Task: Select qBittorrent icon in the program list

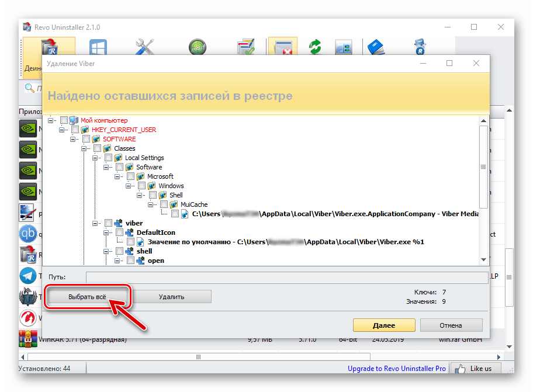Action: pyautogui.click(x=28, y=234)
